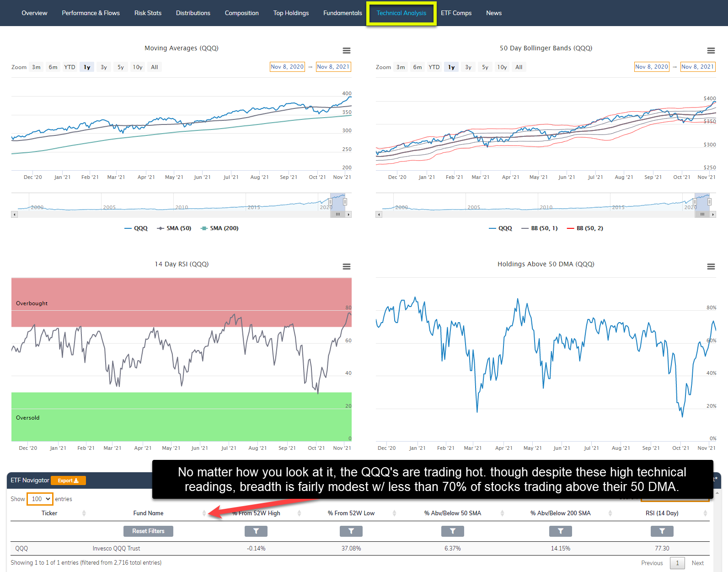Select 3y zoom on Moving Averages chart
This screenshot has width=728, height=572.
tap(104, 67)
